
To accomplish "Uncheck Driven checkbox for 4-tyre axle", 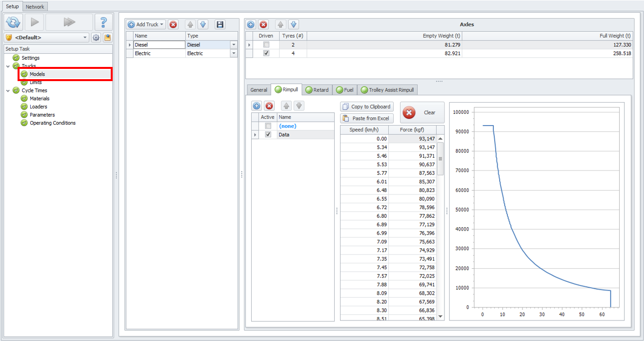I will (x=266, y=53).
